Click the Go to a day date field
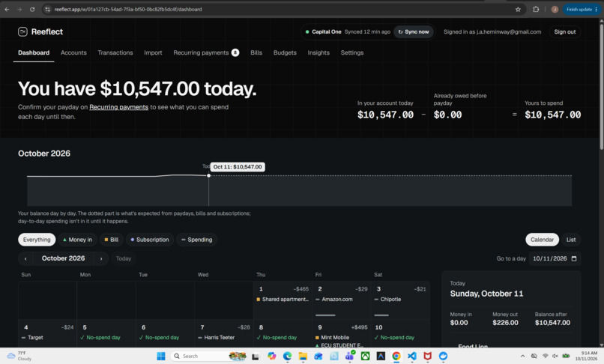 (555, 258)
